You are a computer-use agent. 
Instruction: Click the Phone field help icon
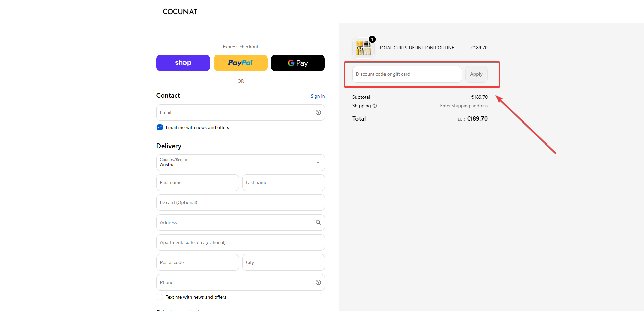point(318,282)
